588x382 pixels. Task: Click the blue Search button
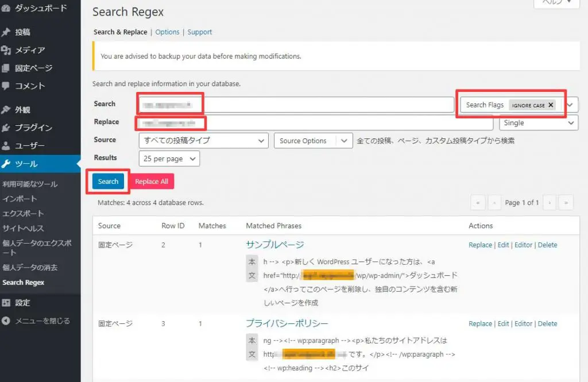click(108, 182)
